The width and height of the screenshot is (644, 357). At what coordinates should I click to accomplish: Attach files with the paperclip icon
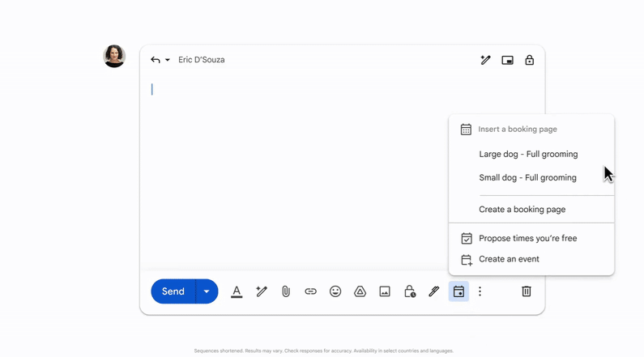(x=286, y=291)
